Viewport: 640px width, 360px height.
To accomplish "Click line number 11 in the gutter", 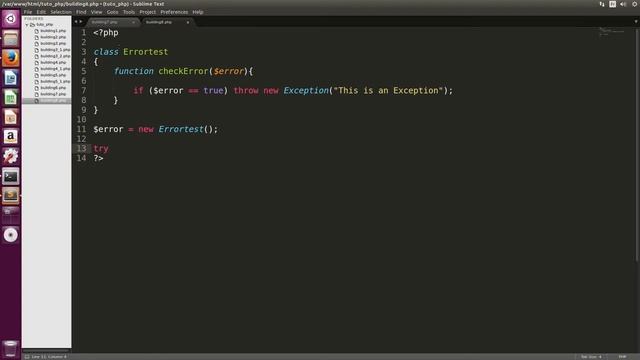I will tap(82, 129).
